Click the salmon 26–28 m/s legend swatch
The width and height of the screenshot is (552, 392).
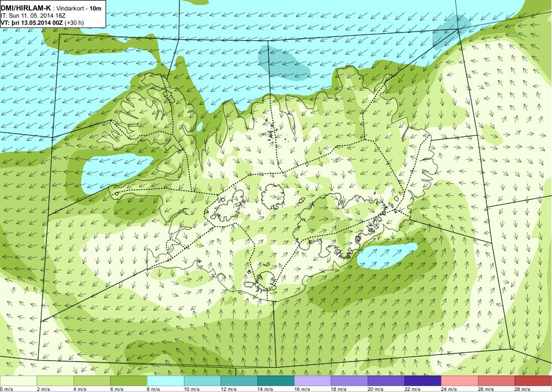[x=496, y=381]
